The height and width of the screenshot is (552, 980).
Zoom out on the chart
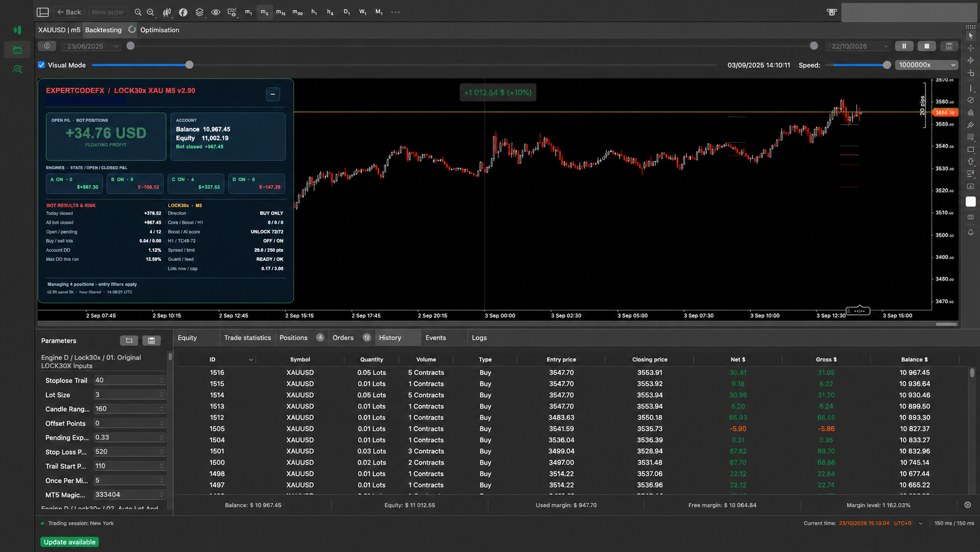pyautogui.click(x=151, y=12)
